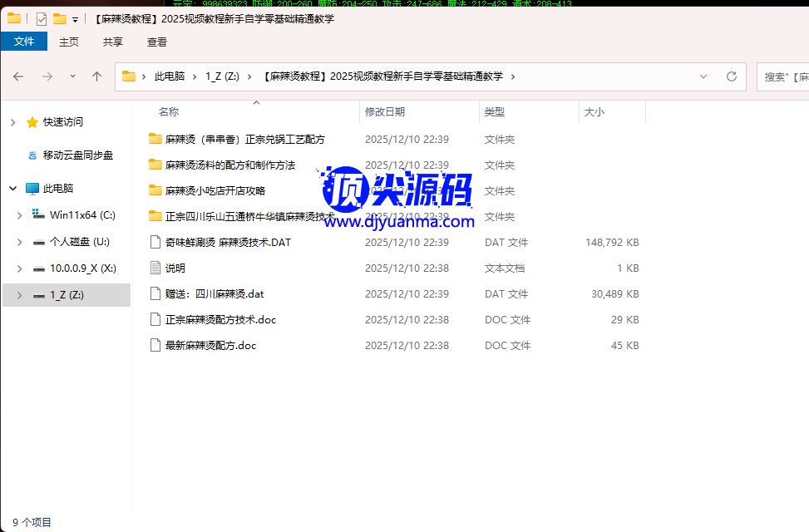Click the New Folder icon in title bar
This screenshot has width=809, height=532.
(59, 18)
